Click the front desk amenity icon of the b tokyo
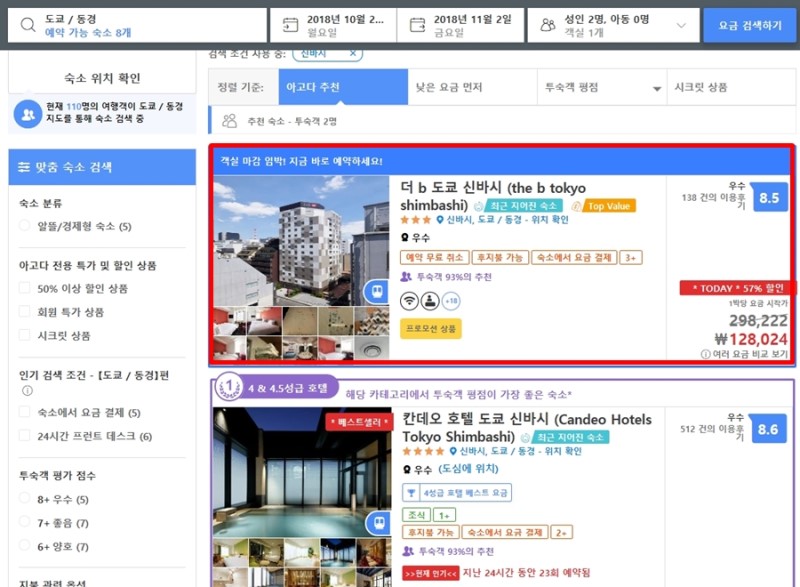Screen dimensions: 800x587 (430, 301)
